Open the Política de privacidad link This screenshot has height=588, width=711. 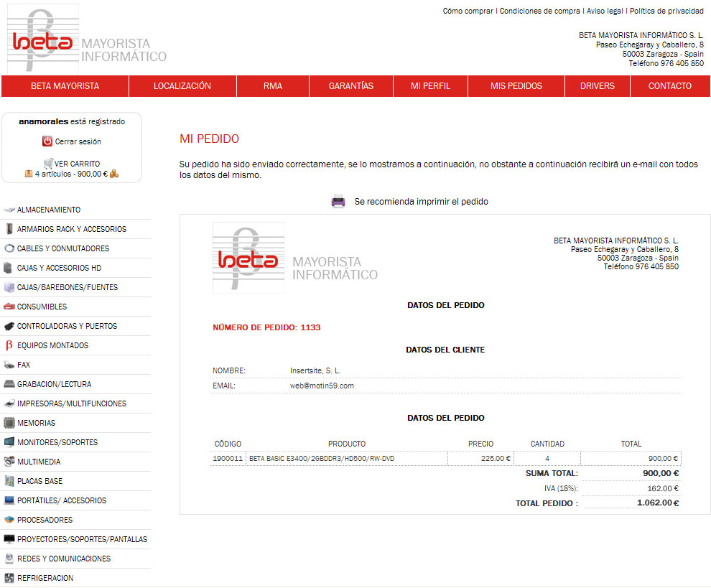666,11
